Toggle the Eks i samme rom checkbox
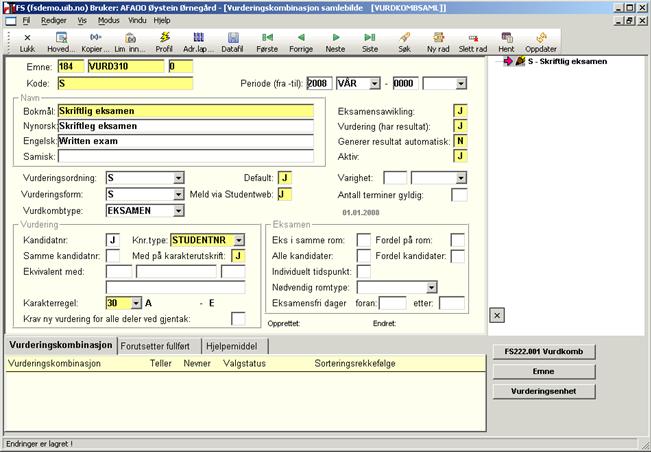This screenshot has width=651, height=453. tap(364, 240)
